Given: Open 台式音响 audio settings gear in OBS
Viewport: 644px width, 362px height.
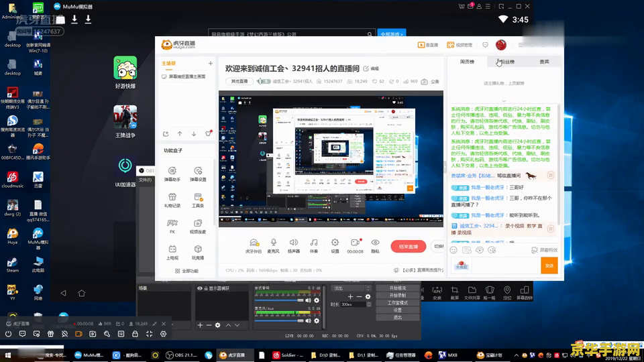Looking at the screenshot, I should (317, 300).
